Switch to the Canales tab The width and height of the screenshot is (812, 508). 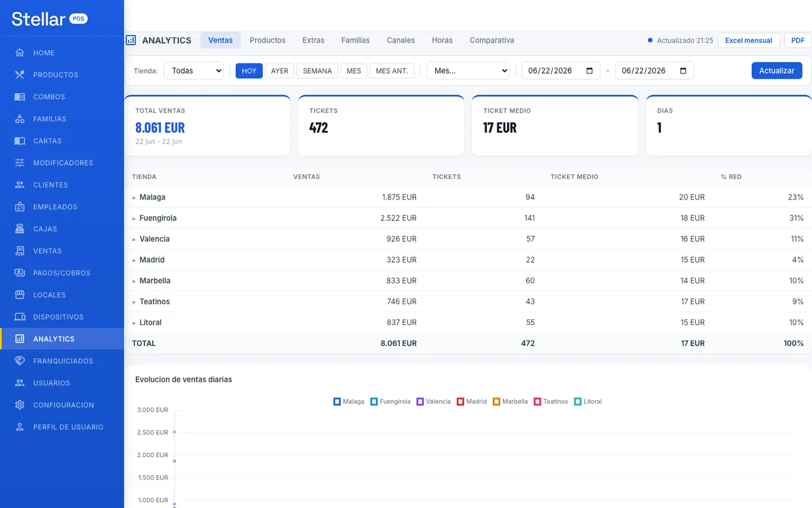tap(401, 40)
